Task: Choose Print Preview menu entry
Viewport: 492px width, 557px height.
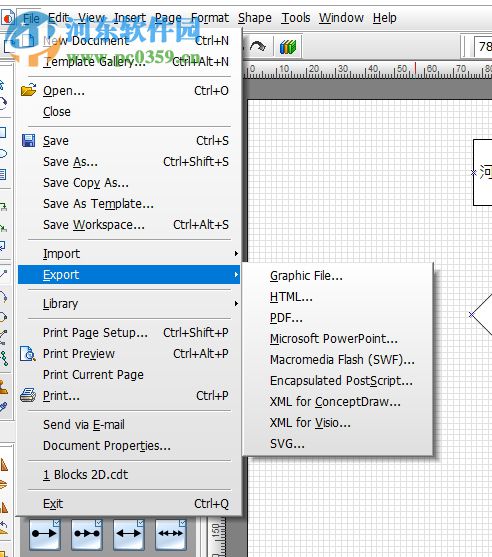Action: [129, 353]
